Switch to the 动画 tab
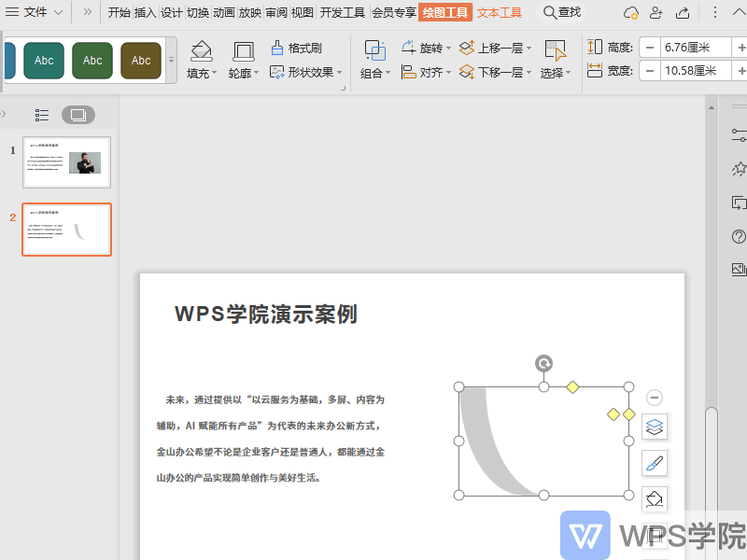The height and width of the screenshot is (560, 747). [224, 12]
